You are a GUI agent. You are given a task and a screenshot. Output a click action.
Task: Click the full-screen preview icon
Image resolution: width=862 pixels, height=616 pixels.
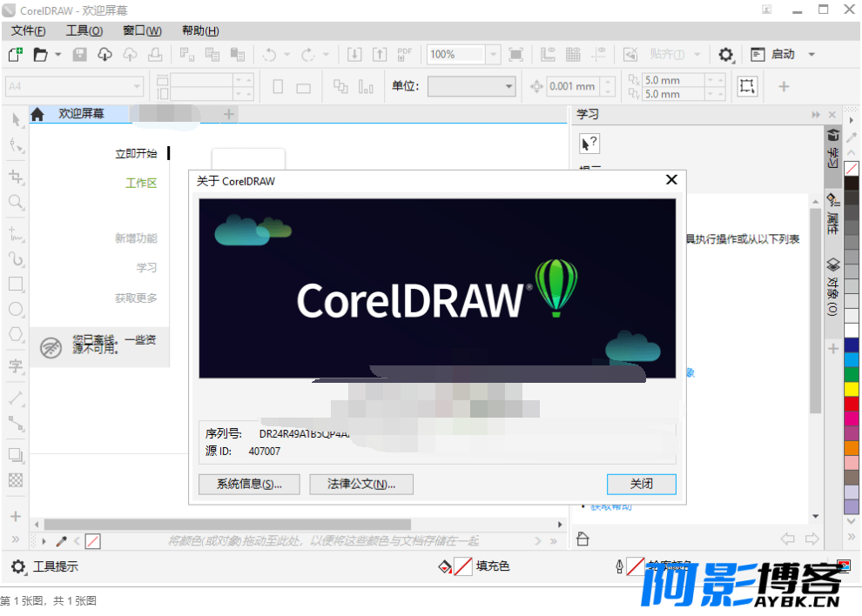click(515, 55)
